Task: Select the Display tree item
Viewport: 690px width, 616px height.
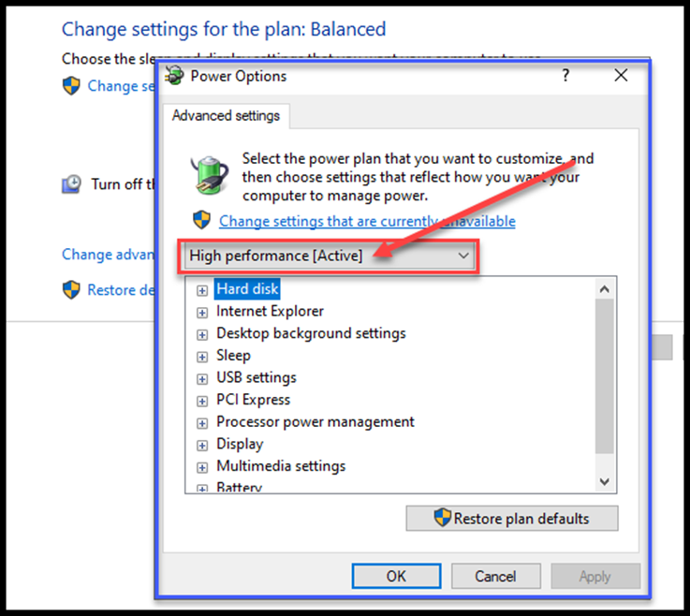Action: 240,444
